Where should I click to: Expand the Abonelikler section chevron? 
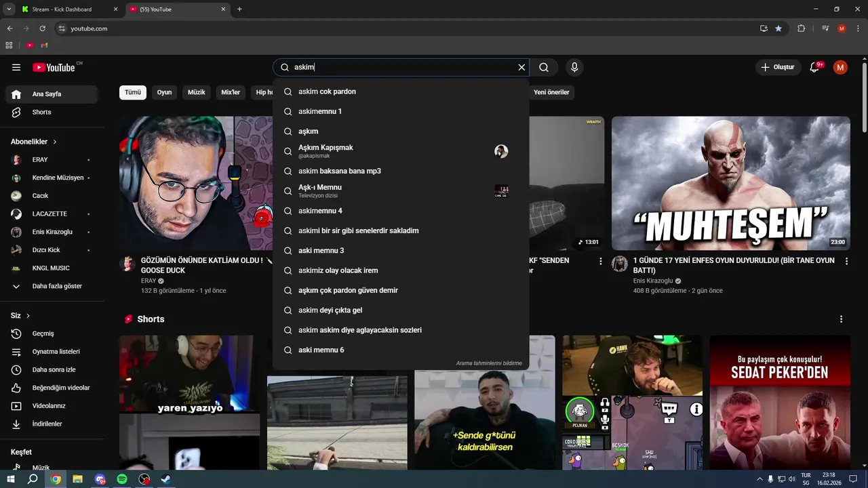pos(54,142)
